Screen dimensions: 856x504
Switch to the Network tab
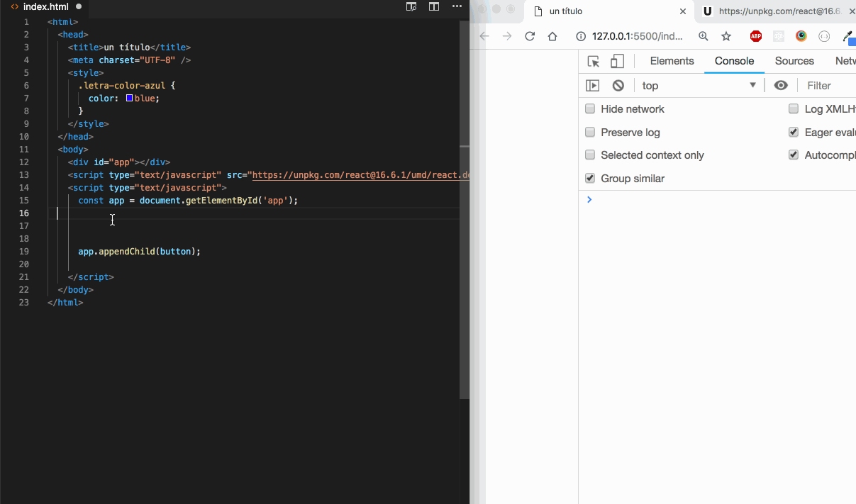[845, 61]
